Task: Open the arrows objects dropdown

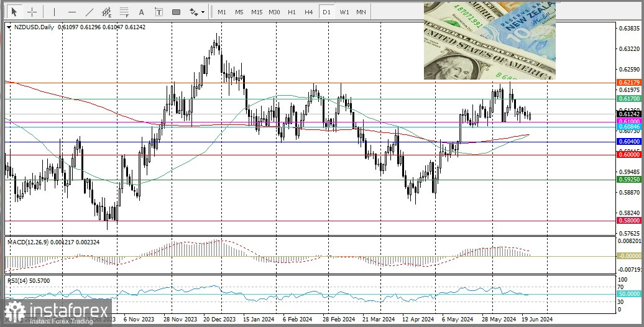Action: (x=196, y=12)
